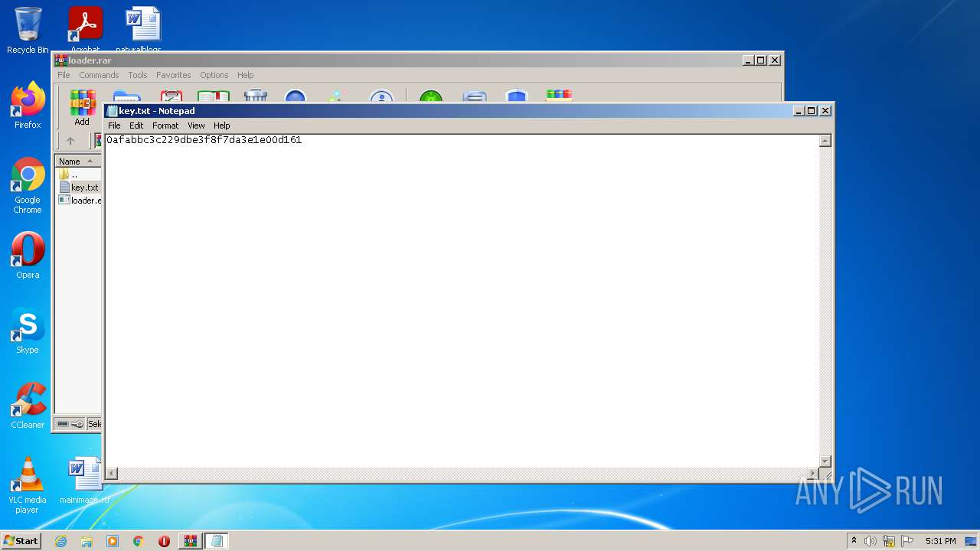
Task: Switch to Notepad taskbar button
Action: click(x=216, y=541)
